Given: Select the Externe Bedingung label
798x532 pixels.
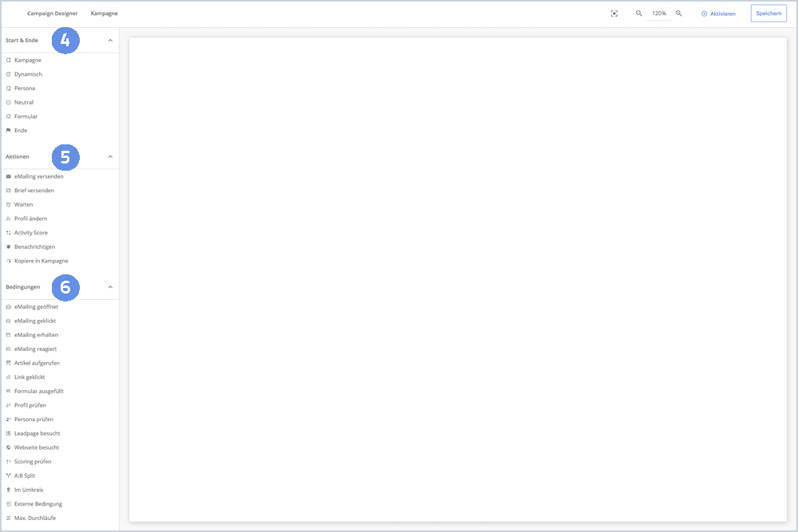Looking at the screenshot, I should click(x=38, y=504).
